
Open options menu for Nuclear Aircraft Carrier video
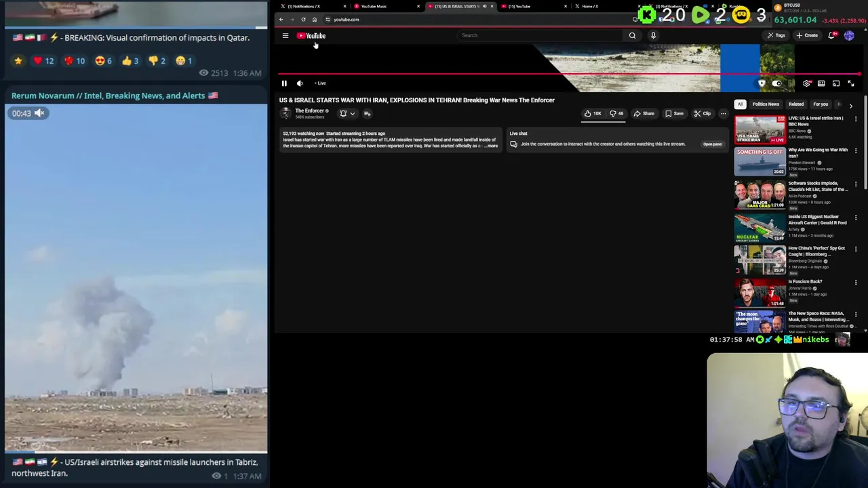856,218
